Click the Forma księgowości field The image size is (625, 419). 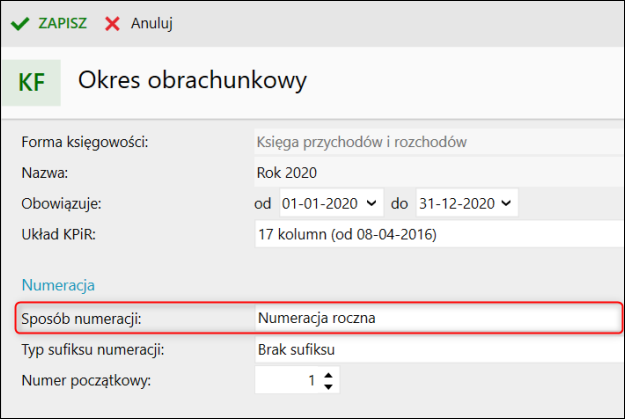coord(439,142)
